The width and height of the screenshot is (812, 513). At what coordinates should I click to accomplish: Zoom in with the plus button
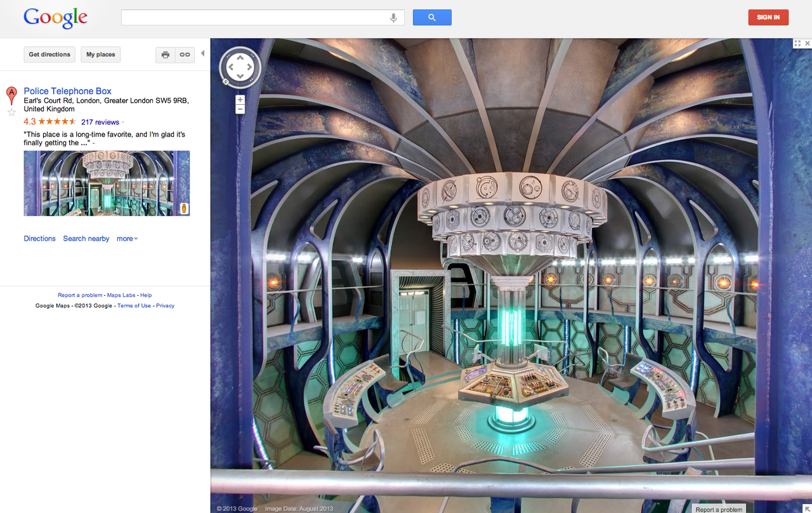click(x=240, y=100)
